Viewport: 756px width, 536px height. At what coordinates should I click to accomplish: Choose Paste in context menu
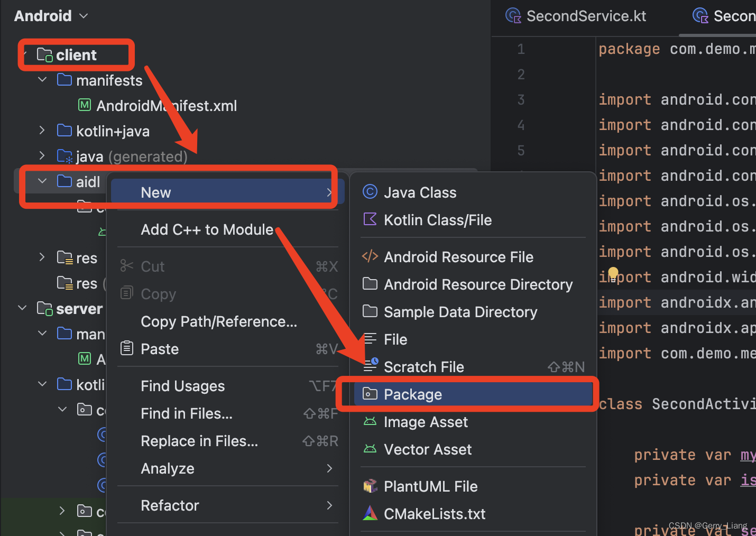coord(227,349)
